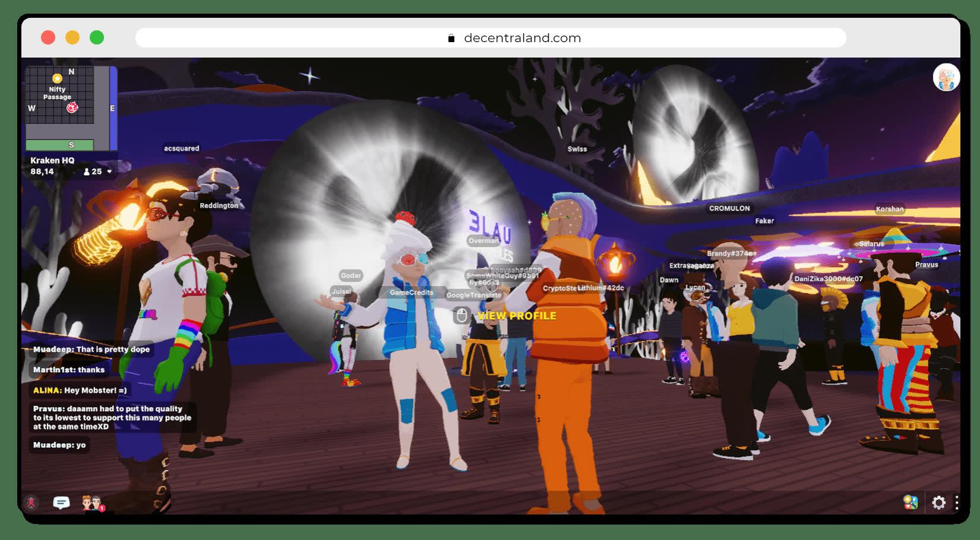Click the Faker name tag
The height and width of the screenshot is (540, 980).
point(764,221)
